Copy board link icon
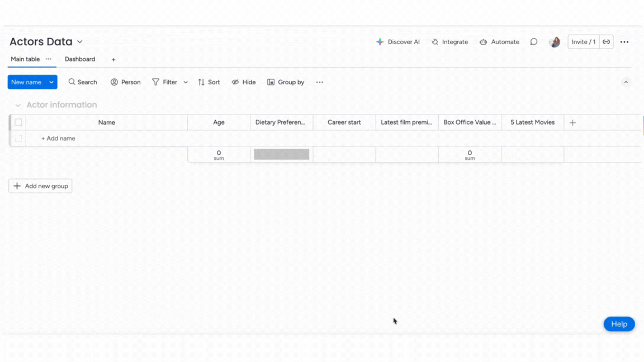This screenshot has height=362, width=644. click(x=606, y=42)
